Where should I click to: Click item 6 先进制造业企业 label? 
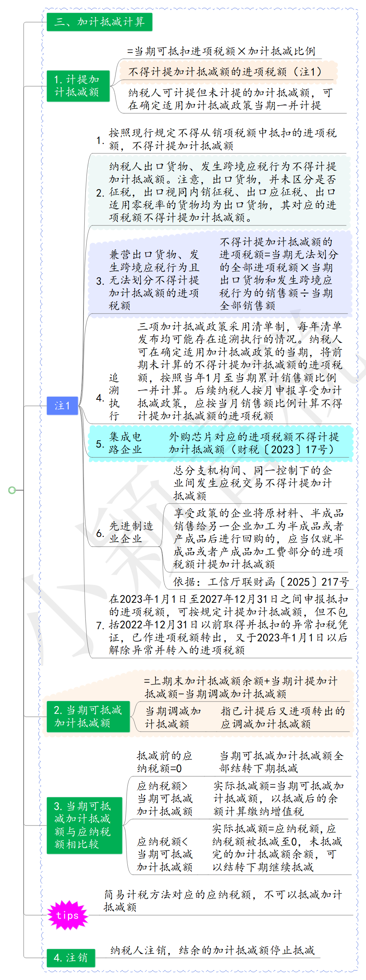tap(131, 532)
